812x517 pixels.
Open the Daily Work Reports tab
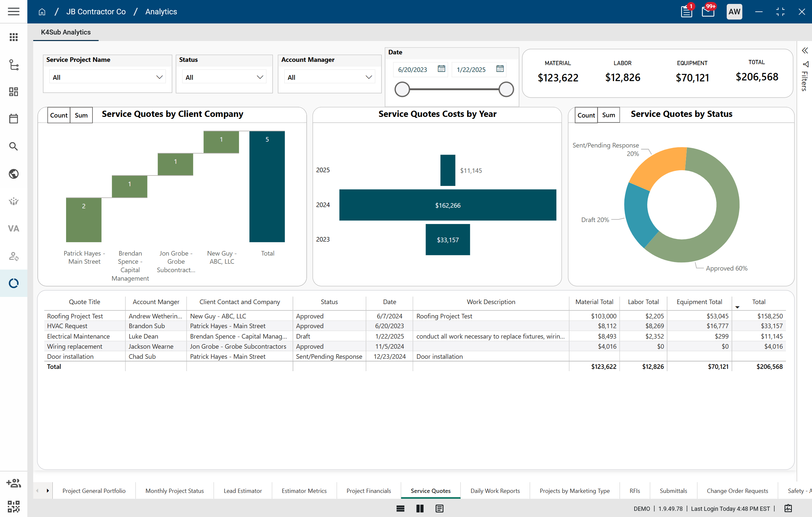[x=495, y=491]
